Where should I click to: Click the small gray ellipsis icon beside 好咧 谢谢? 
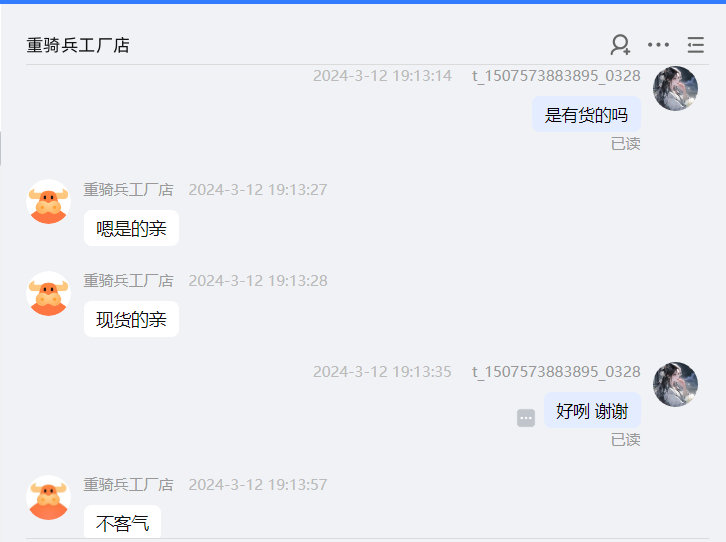pos(526,418)
